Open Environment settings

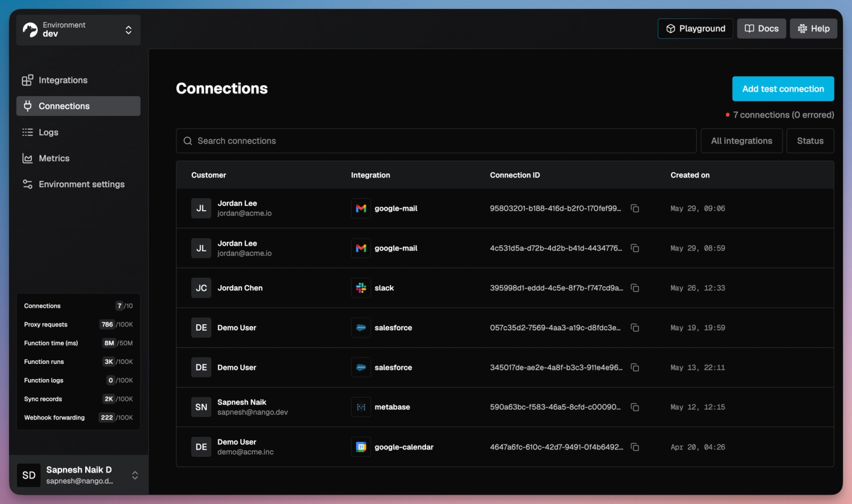coord(78,184)
